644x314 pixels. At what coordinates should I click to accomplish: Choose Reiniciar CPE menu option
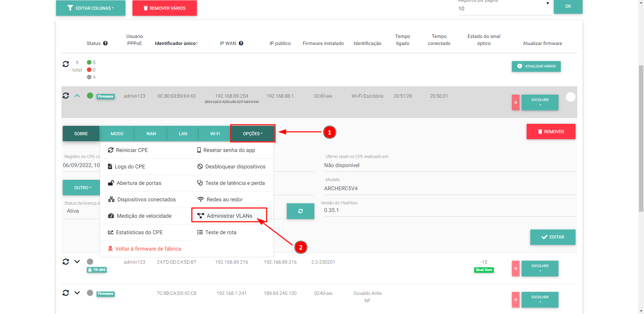coord(131,150)
